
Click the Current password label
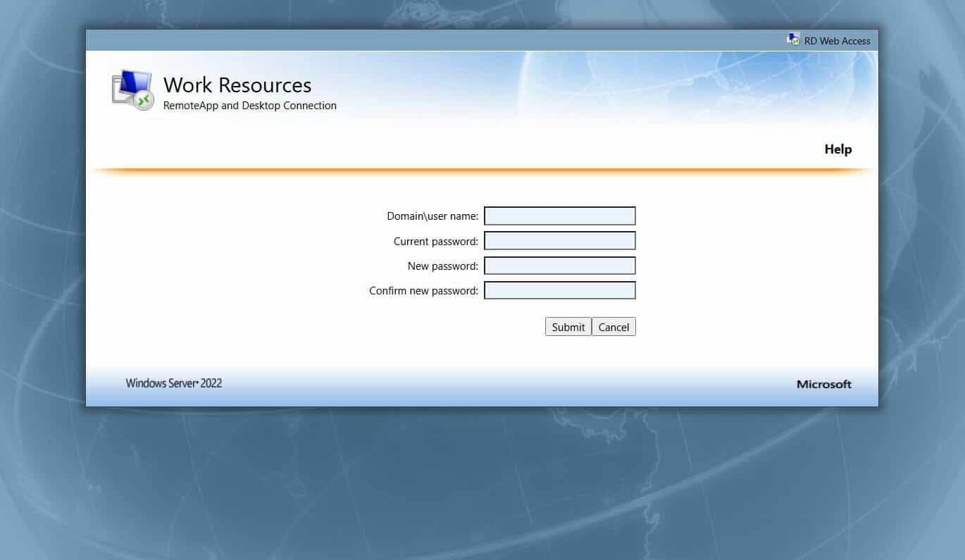435,240
